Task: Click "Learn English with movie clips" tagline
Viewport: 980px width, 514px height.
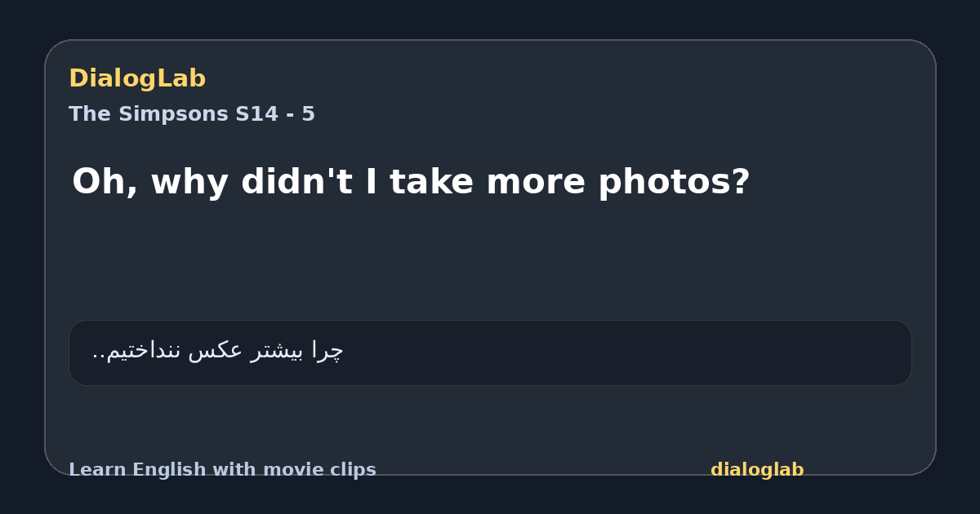Action: click(x=222, y=470)
